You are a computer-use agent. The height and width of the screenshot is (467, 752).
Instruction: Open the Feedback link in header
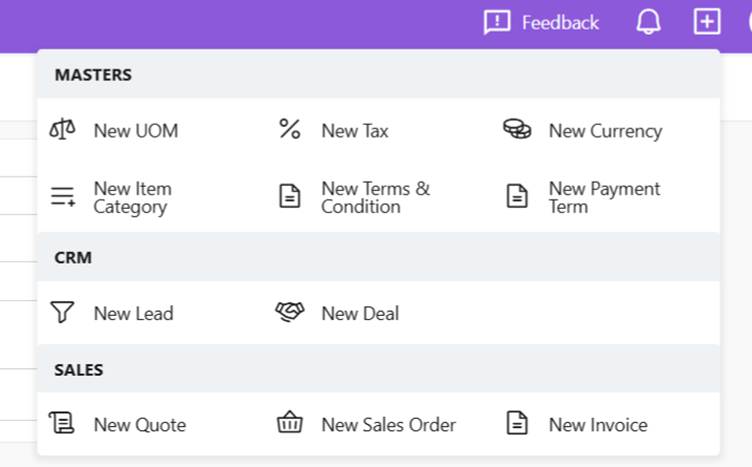tap(541, 22)
